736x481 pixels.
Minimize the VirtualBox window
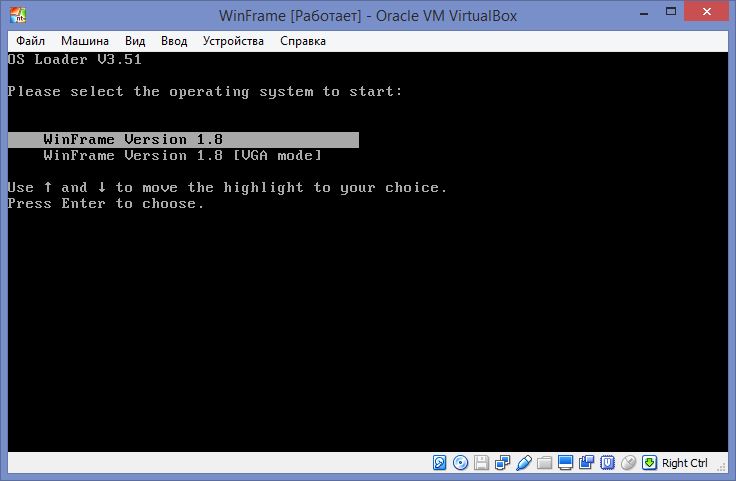click(x=644, y=13)
